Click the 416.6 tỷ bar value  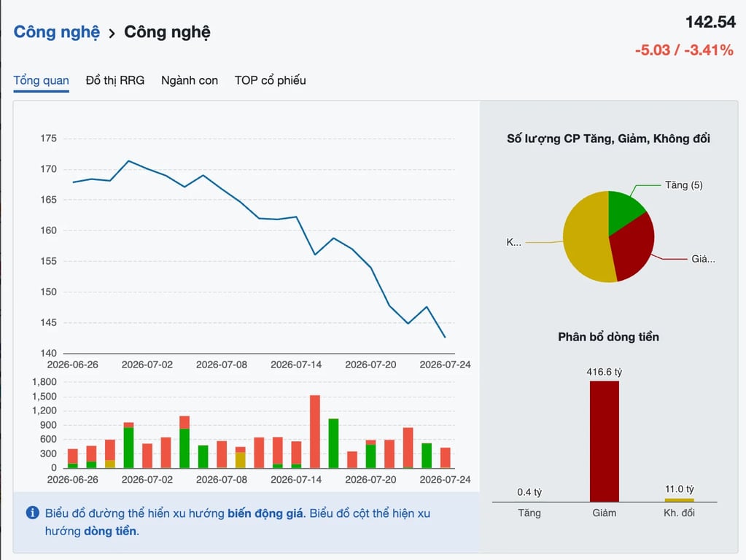click(605, 372)
